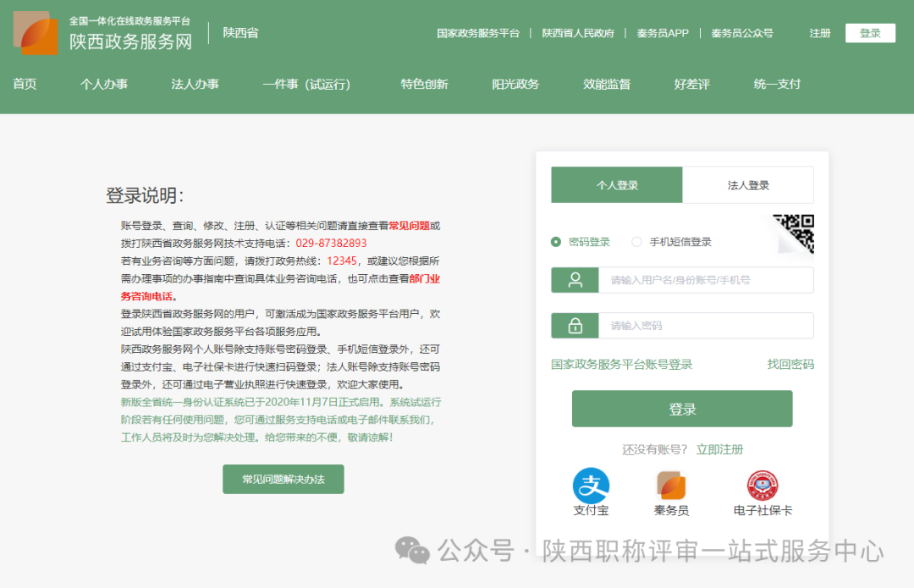
Task: Switch to the 法人登录 tab
Action: pos(748,184)
